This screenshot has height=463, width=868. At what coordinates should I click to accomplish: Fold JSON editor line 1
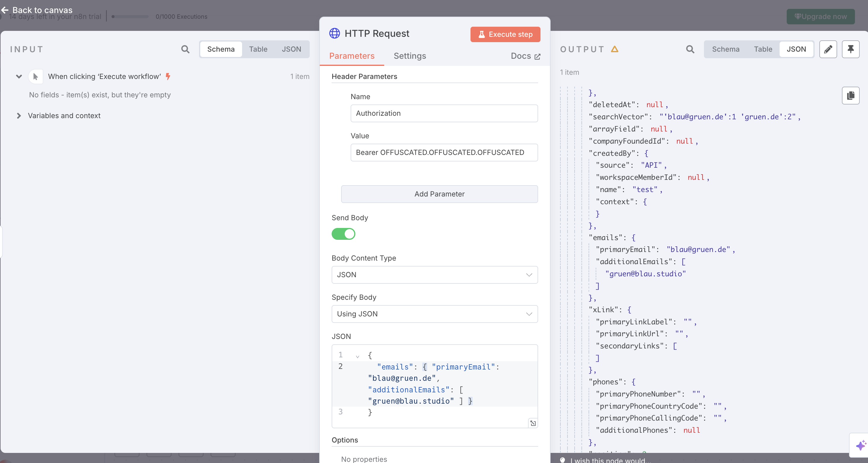[357, 356]
